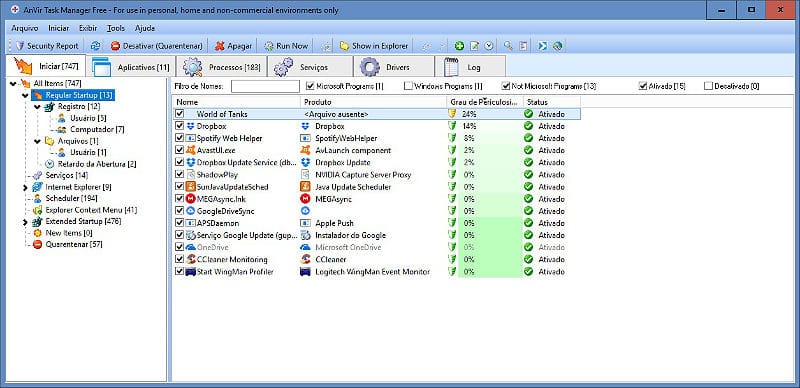Click the OneDrive cloud icon in Nome column

190,247
